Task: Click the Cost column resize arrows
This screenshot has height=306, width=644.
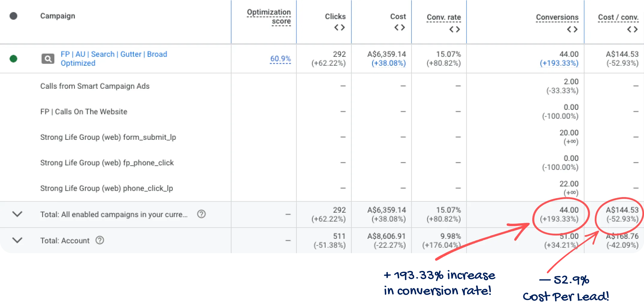Action: 399,28
